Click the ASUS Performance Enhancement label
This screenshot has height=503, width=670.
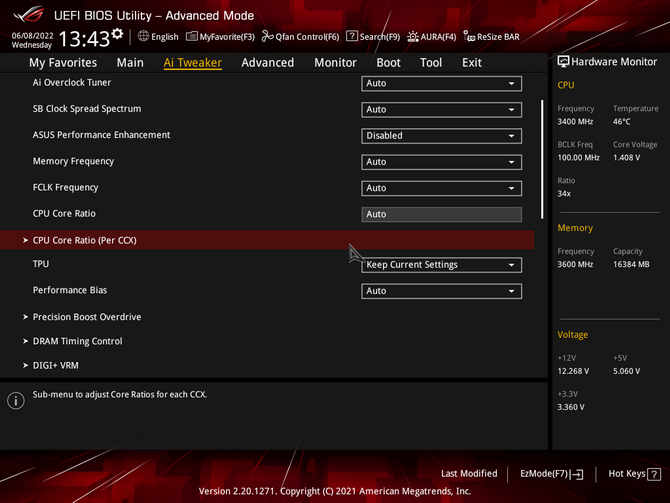(x=101, y=135)
